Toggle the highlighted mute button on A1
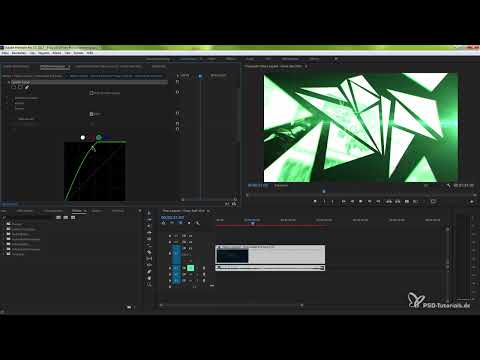The width and height of the screenshot is (480, 360). pos(190,268)
